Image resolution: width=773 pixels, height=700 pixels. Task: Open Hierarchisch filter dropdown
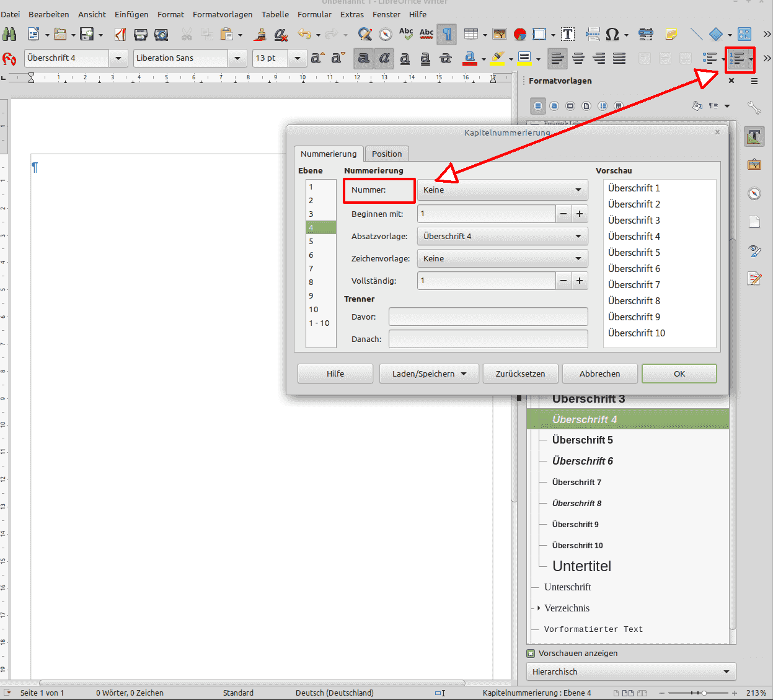pos(631,672)
